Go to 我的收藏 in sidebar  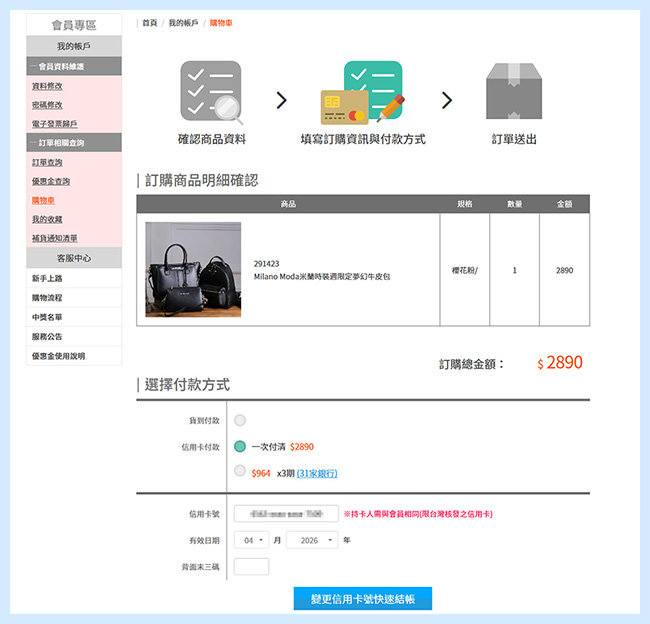(47, 219)
